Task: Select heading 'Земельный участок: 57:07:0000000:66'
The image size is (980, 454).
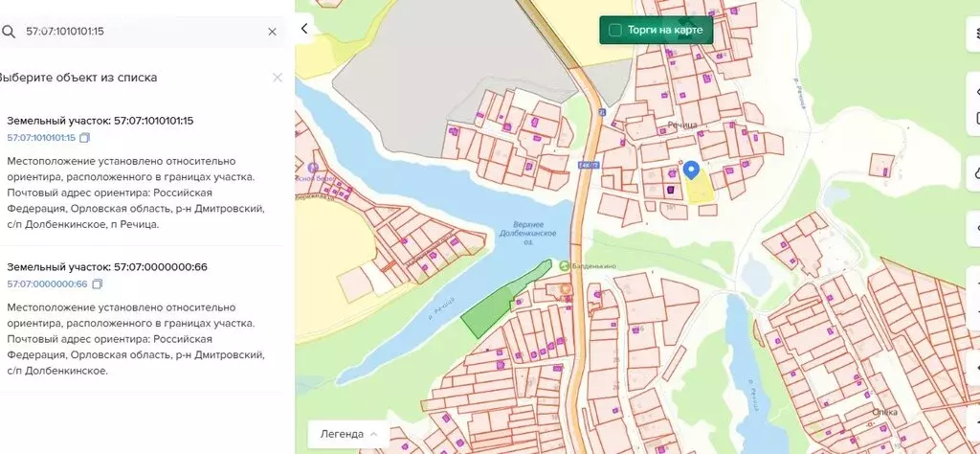Action: click(107, 267)
